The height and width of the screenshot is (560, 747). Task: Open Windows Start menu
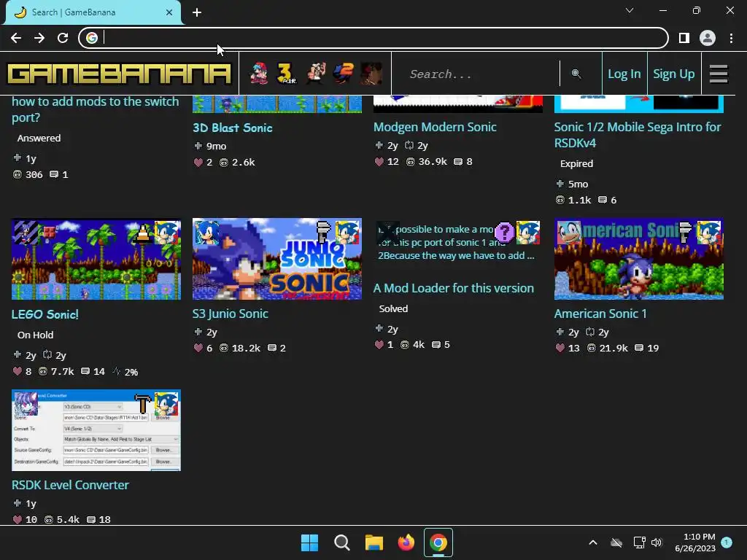(309, 542)
